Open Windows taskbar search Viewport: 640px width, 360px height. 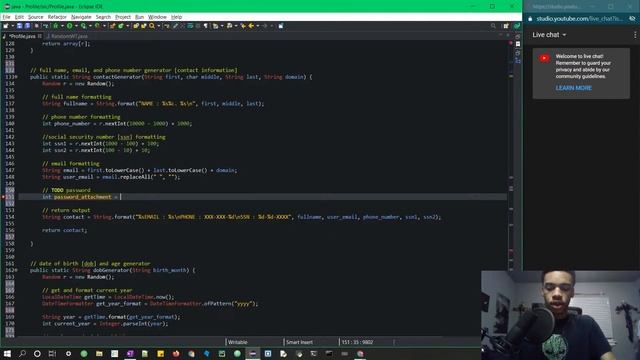tap(22, 354)
